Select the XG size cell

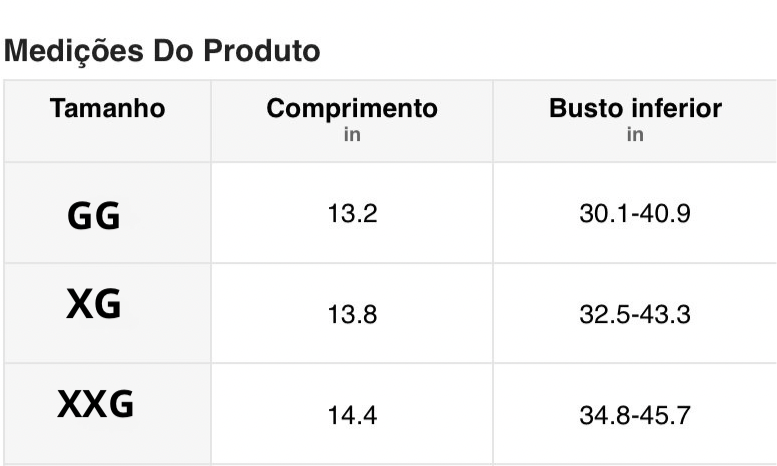[93, 305]
